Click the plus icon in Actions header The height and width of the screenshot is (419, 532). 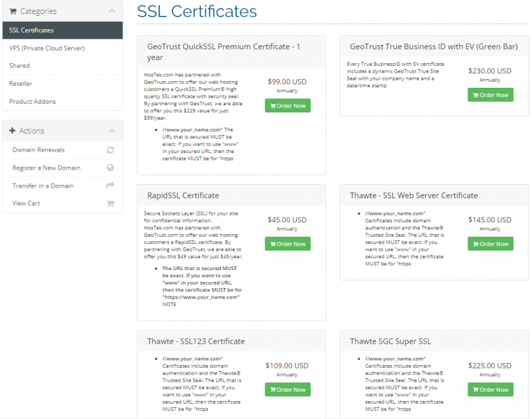(x=13, y=131)
